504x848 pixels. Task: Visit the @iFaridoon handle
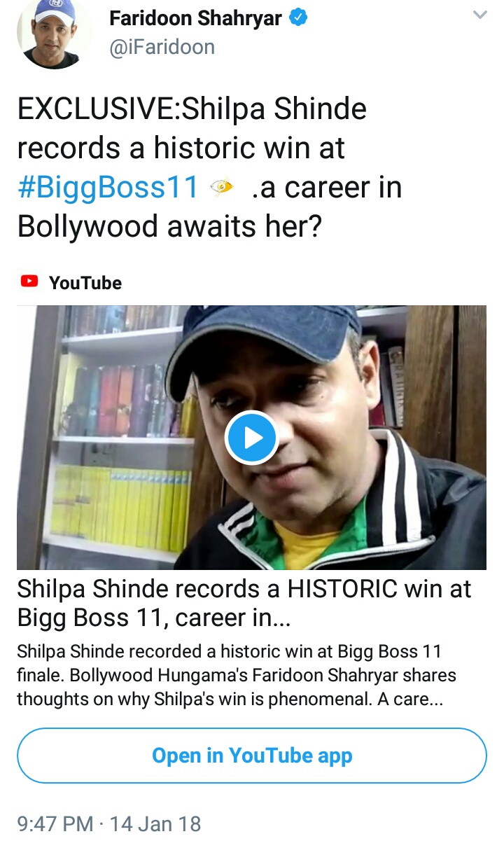[162, 47]
